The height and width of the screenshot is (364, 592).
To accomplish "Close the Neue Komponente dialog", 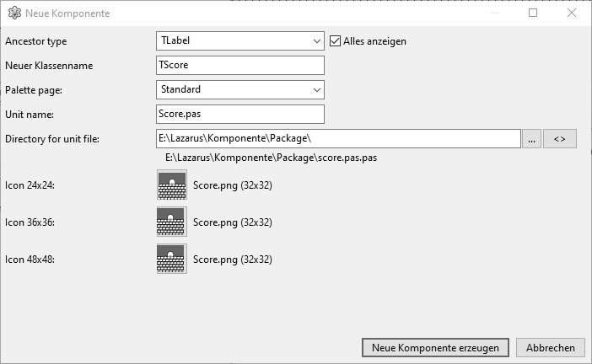I will [x=572, y=13].
